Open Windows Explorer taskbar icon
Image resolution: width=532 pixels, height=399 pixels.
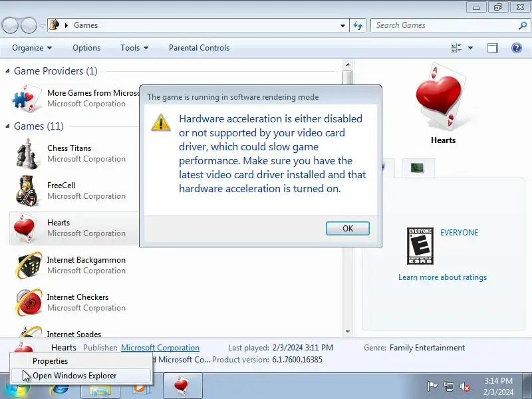(x=100, y=390)
